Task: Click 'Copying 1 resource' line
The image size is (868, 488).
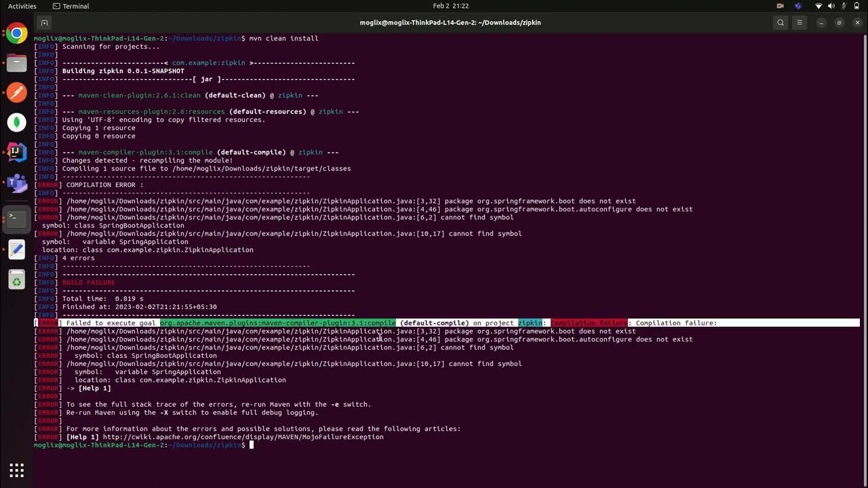Action: [x=98, y=128]
